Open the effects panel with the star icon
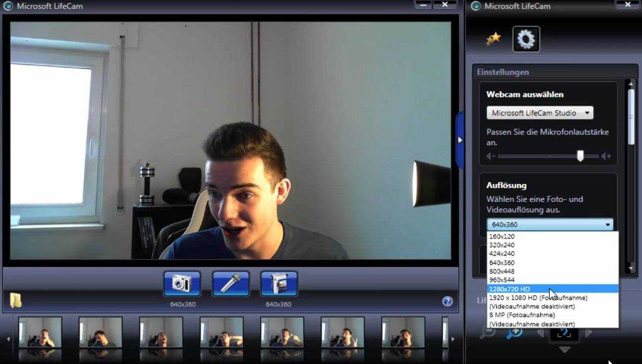642x364 pixels. (493, 39)
